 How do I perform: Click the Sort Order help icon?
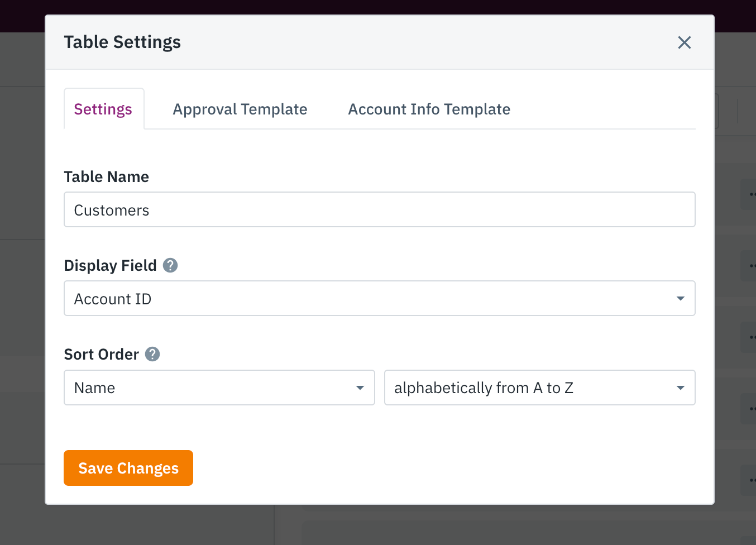pos(152,354)
